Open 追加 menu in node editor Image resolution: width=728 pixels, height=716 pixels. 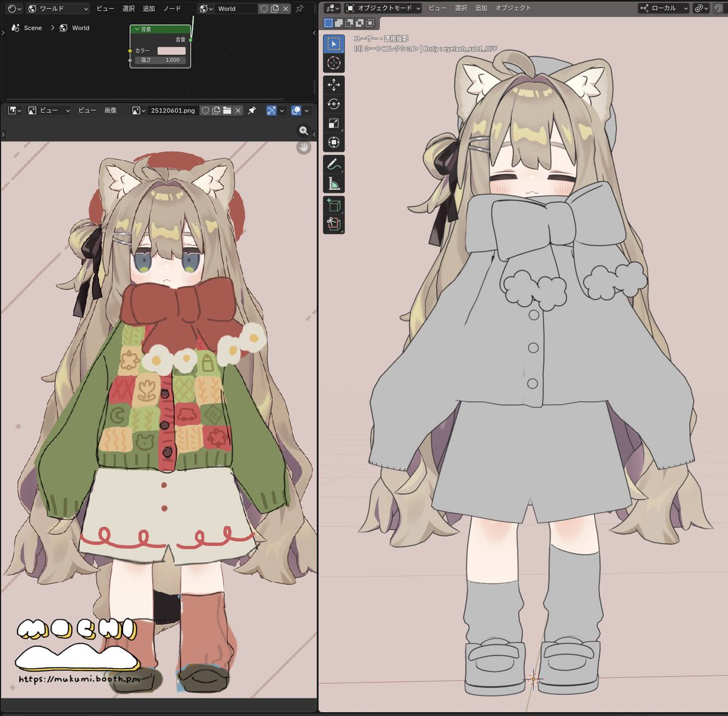[x=149, y=8]
